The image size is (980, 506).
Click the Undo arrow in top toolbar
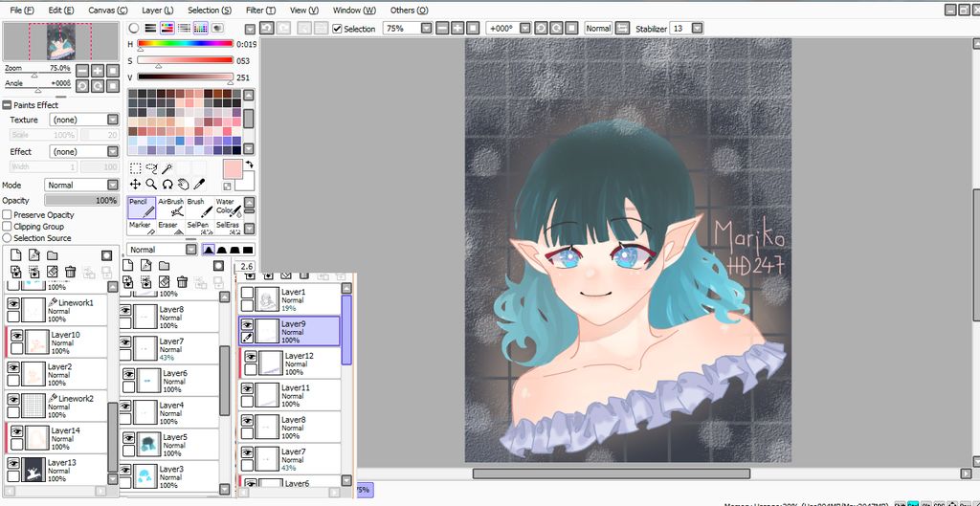[x=267, y=28]
